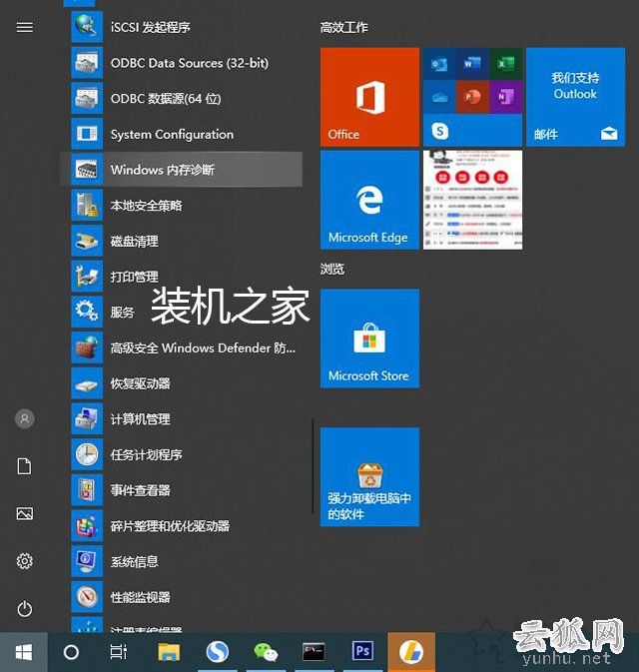The width and height of the screenshot is (639, 672).
Task: Open Excel icon in Office apps tile
Action: click(505, 64)
